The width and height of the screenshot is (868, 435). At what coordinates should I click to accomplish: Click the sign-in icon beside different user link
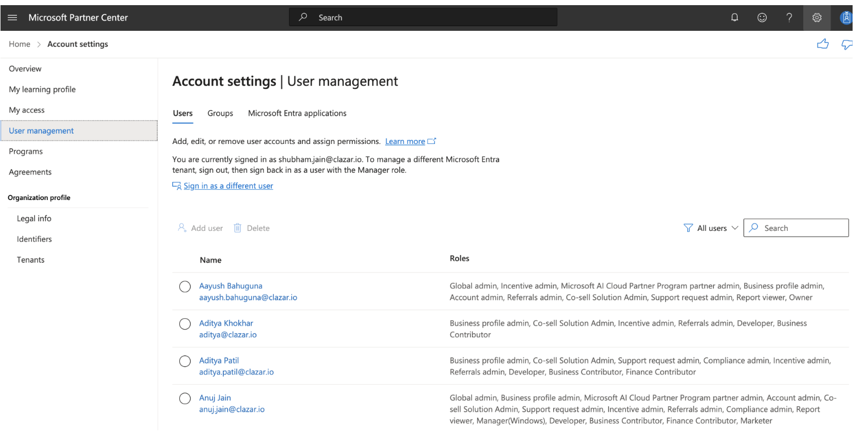(x=177, y=186)
